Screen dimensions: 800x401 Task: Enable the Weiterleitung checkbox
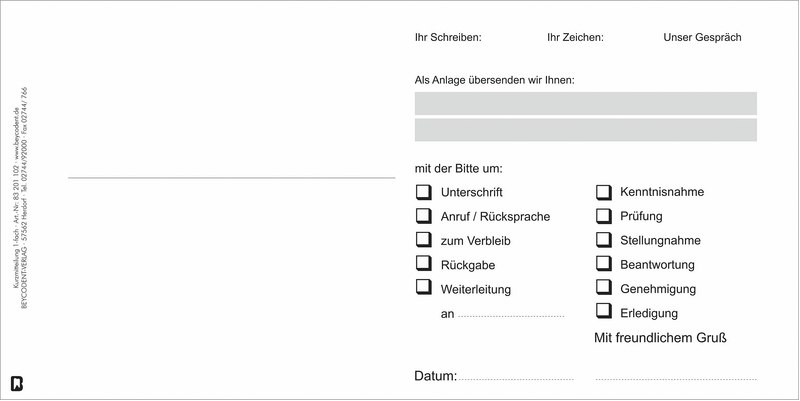pos(421,289)
